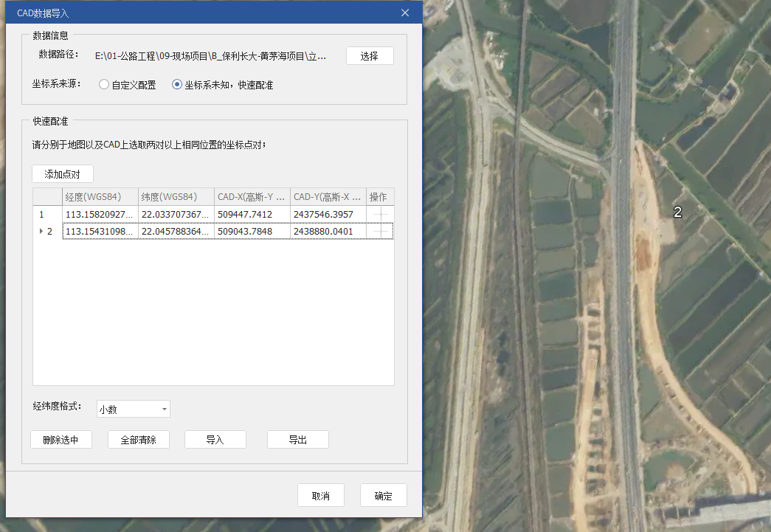Click point marker 2 on the map

(x=677, y=212)
